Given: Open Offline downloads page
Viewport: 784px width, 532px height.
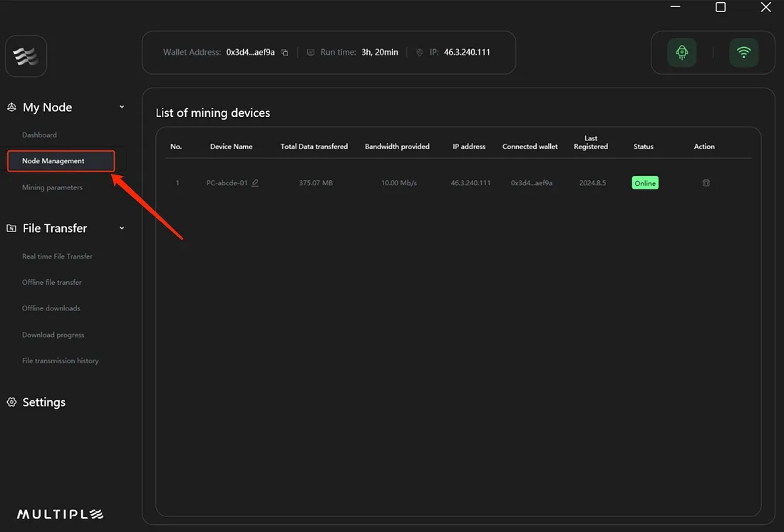Looking at the screenshot, I should pyautogui.click(x=51, y=308).
